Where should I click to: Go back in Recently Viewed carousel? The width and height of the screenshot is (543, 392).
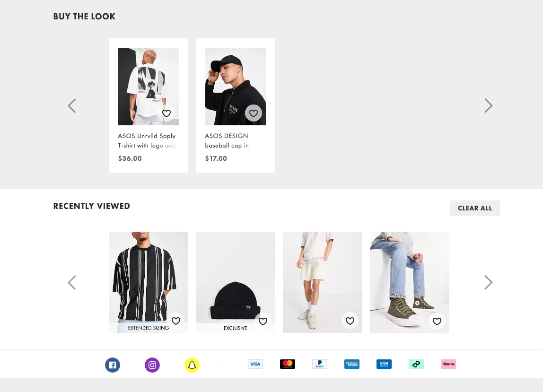pos(72,283)
